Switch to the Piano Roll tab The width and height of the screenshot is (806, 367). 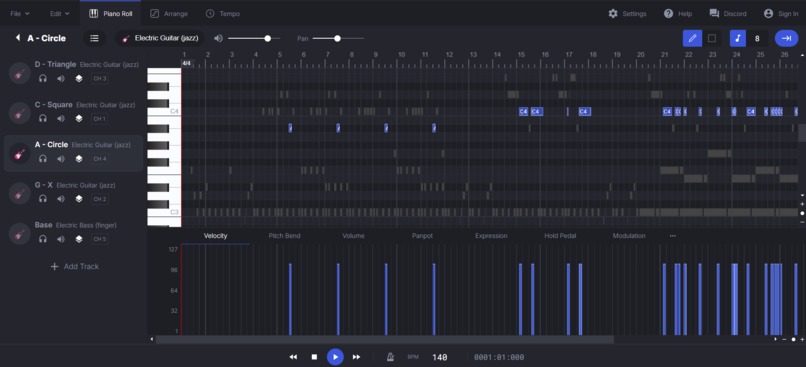[111, 14]
